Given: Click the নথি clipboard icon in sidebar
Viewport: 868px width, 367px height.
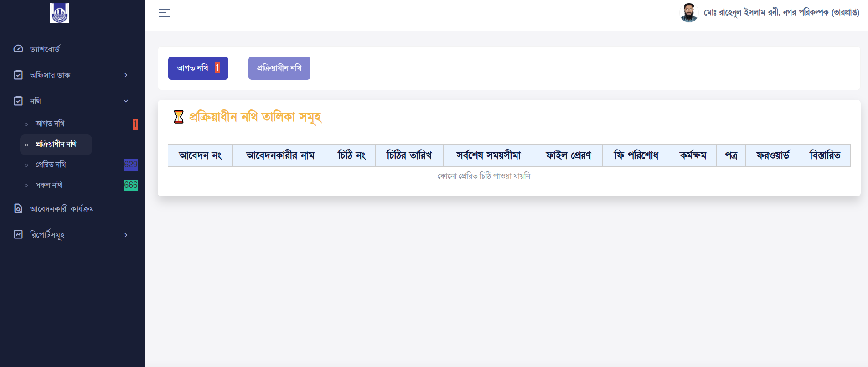Looking at the screenshot, I should [18, 101].
